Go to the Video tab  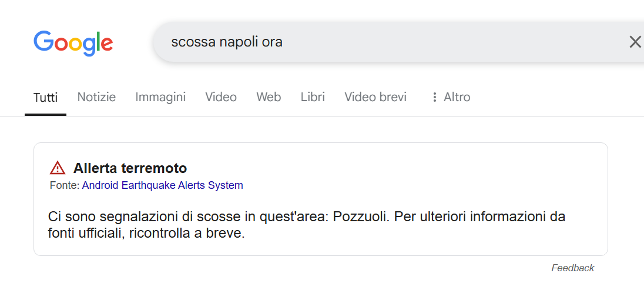click(x=221, y=97)
